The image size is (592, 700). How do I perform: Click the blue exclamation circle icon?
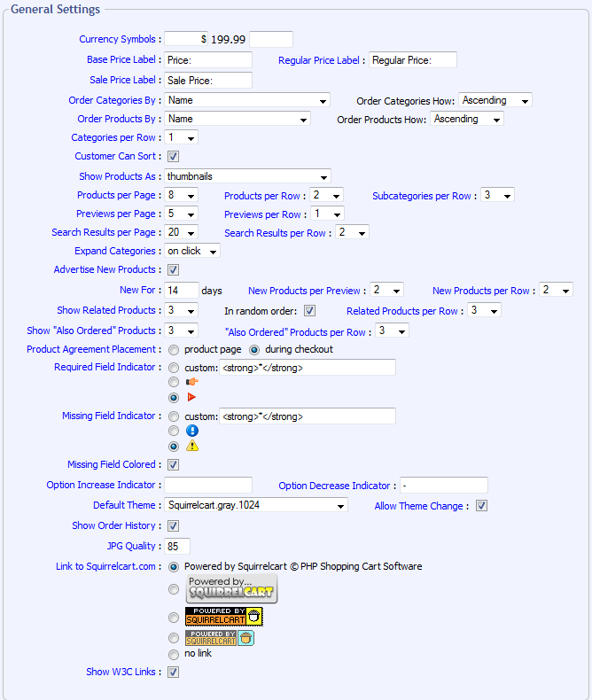(191, 431)
